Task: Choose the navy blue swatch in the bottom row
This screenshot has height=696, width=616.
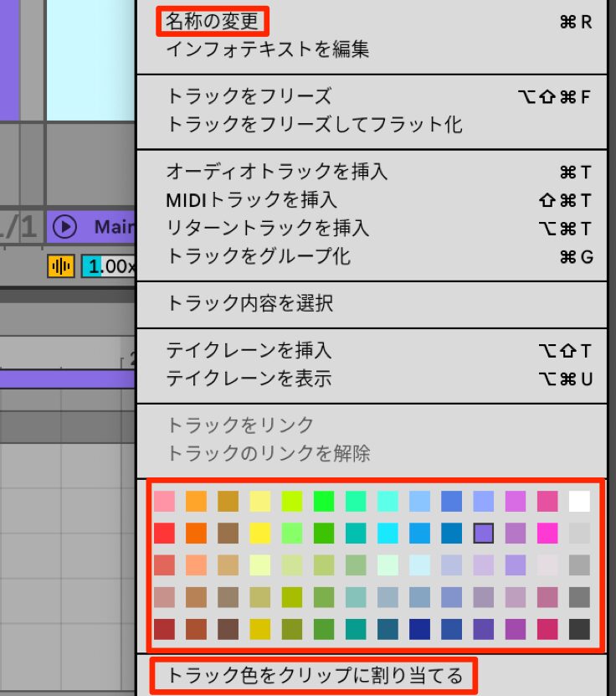Action: [419, 629]
